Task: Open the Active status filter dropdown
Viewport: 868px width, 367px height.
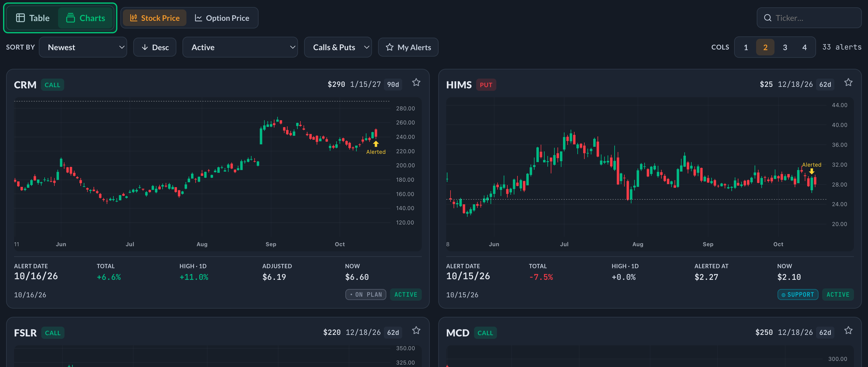Action: [x=240, y=47]
